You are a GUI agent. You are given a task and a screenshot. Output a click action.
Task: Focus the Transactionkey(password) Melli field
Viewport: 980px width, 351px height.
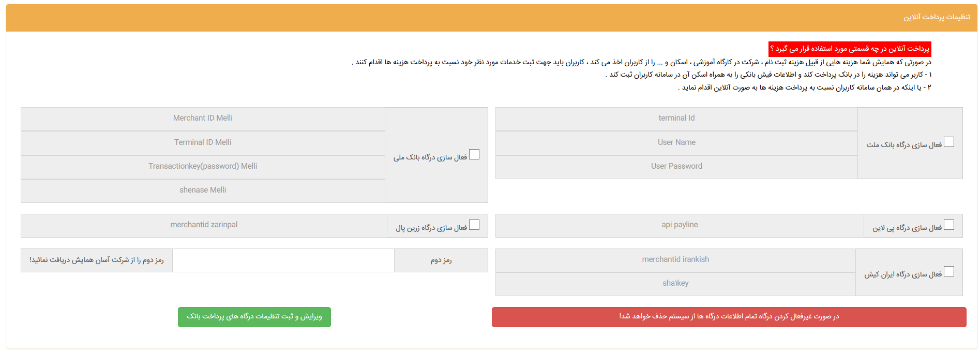point(203,166)
